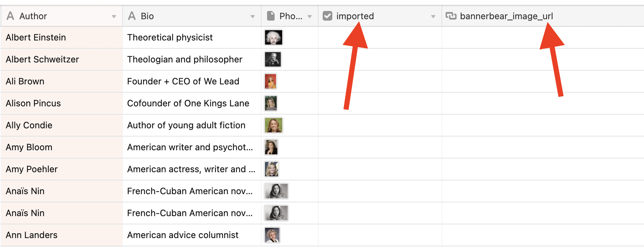Select the Alison Pincus author cell
The width and height of the screenshot is (644, 247).
click(62, 103)
